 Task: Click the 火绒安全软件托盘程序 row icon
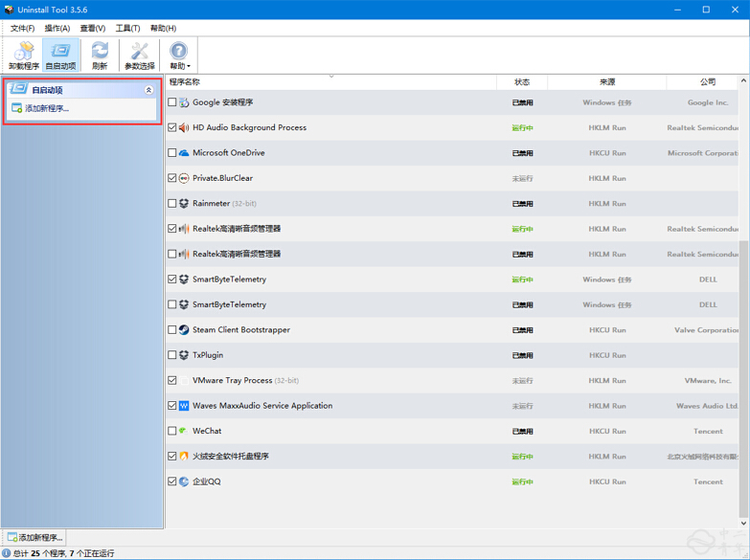click(184, 457)
